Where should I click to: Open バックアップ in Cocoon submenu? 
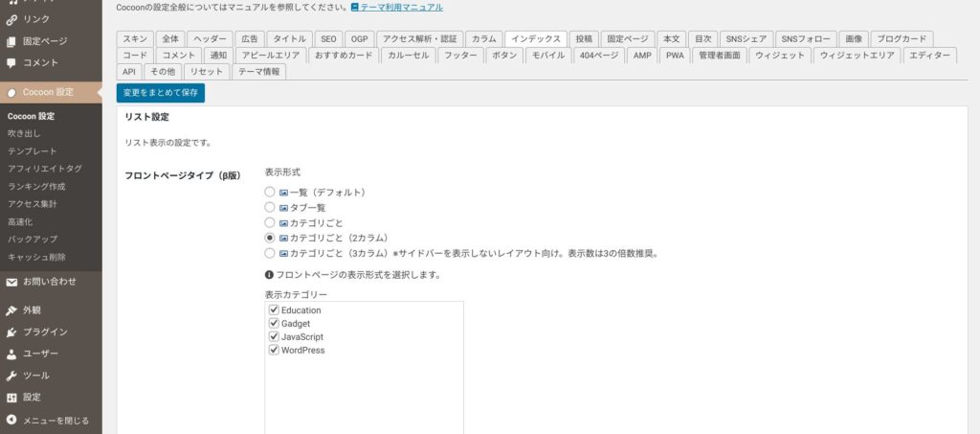point(33,239)
